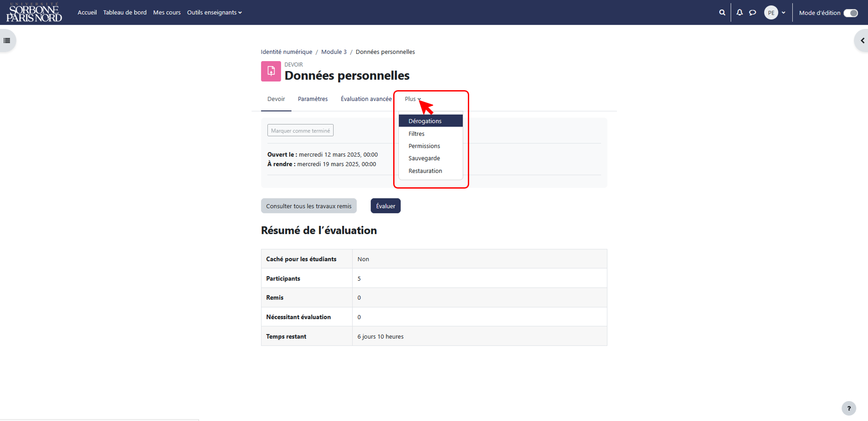
Task: Click the pink Devoir assignment icon
Action: pyautogui.click(x=271, y=71)
